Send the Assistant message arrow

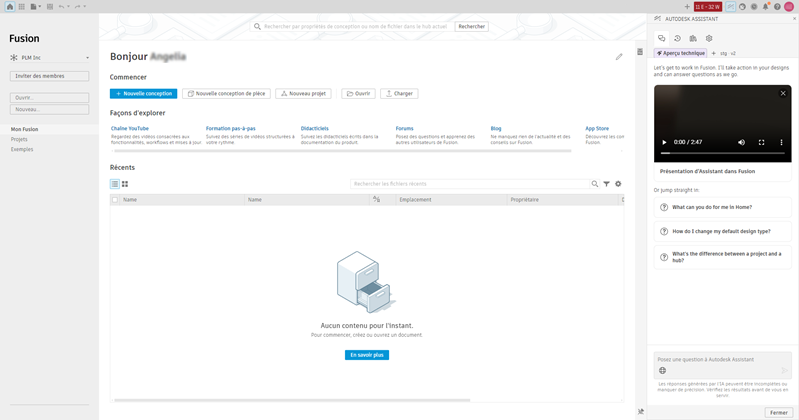tap(784, 371)
